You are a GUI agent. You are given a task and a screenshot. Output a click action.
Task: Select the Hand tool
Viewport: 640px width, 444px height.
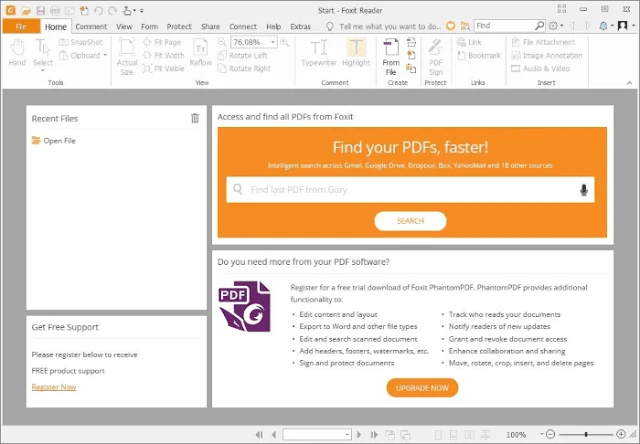(17, 52)
